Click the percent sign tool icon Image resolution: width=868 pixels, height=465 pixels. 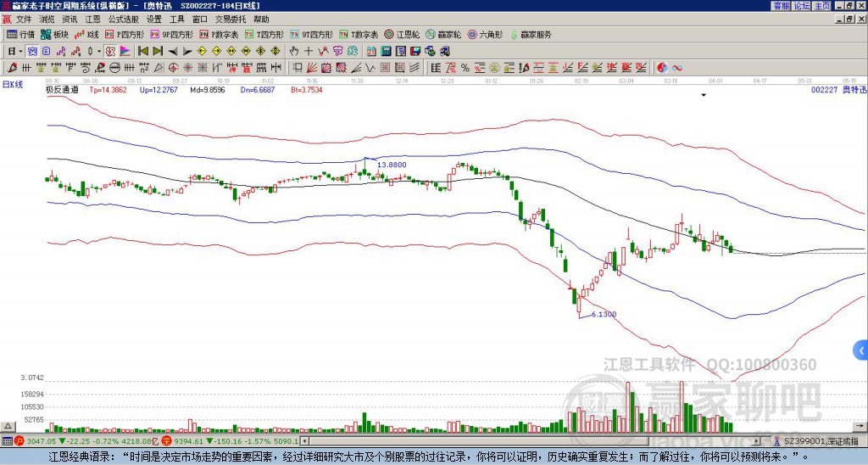(x=465, y=68)
